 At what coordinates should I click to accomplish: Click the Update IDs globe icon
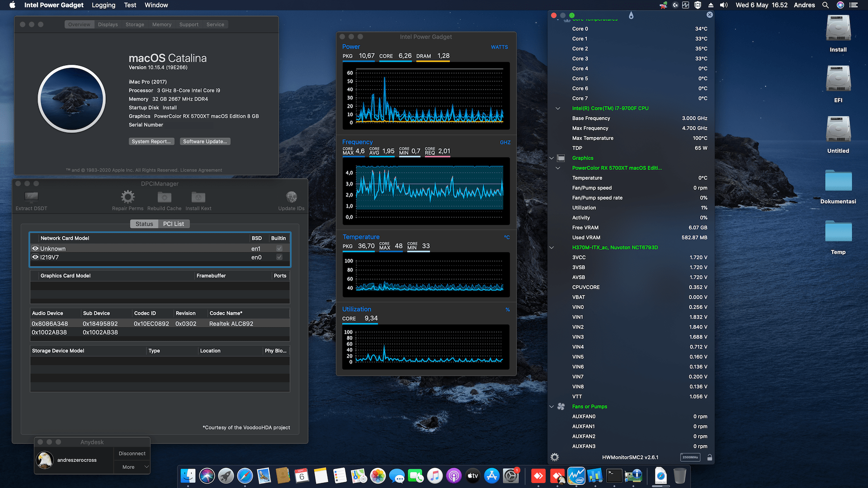292,197
